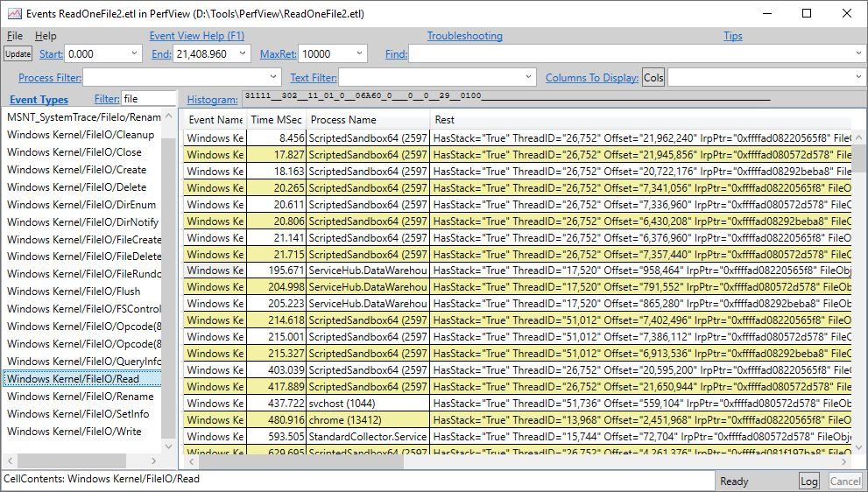Open the Event View Help (F1) link
The width and height of the screenshot is (868, 492).
(x=196, y=35)
